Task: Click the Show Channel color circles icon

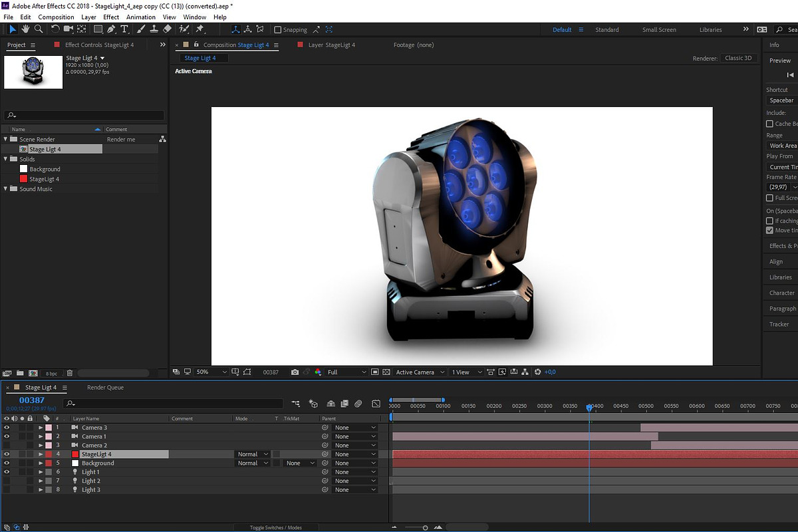Action: (x=318, y=372)
